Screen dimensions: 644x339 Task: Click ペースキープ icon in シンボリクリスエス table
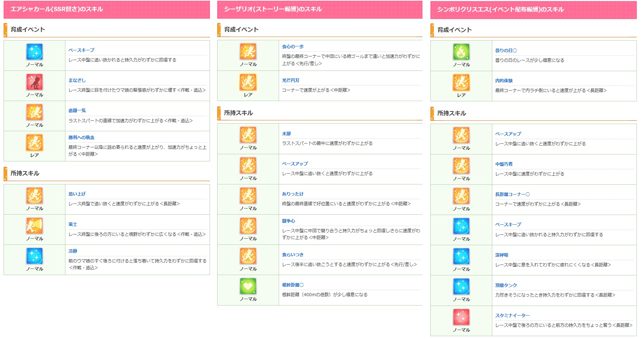click(461, 226)
